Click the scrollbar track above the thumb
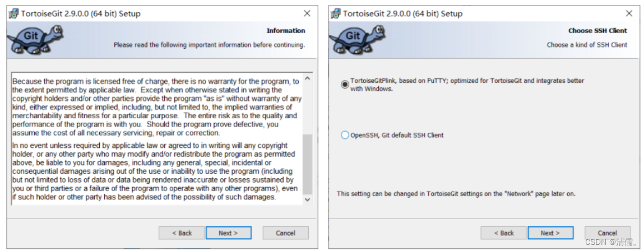Viewport: 644px width, 251px height. (x=307, y=109)
